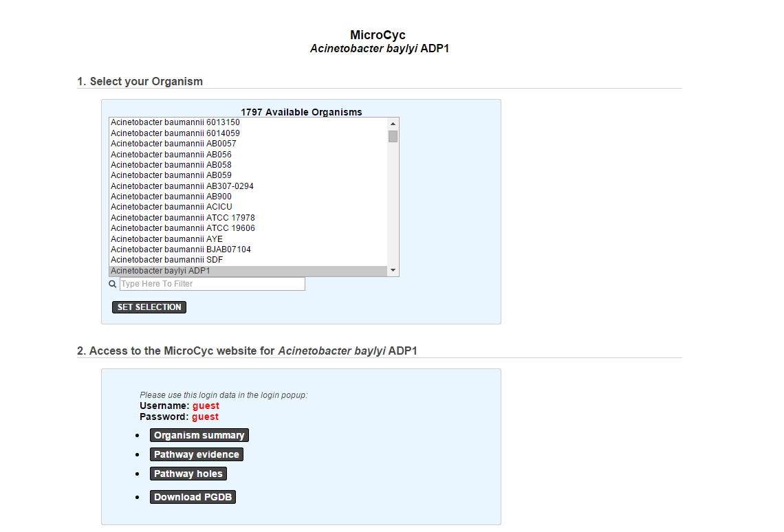
Task: Click the organism list scrollbar thumb
Action: (x=393, y=136)
